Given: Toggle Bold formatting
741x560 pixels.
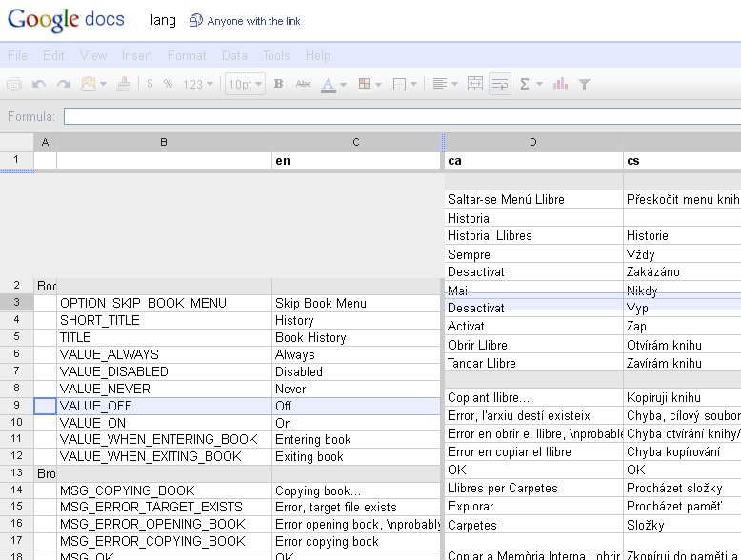Looking at the screenshot, I should click(278, 84).
